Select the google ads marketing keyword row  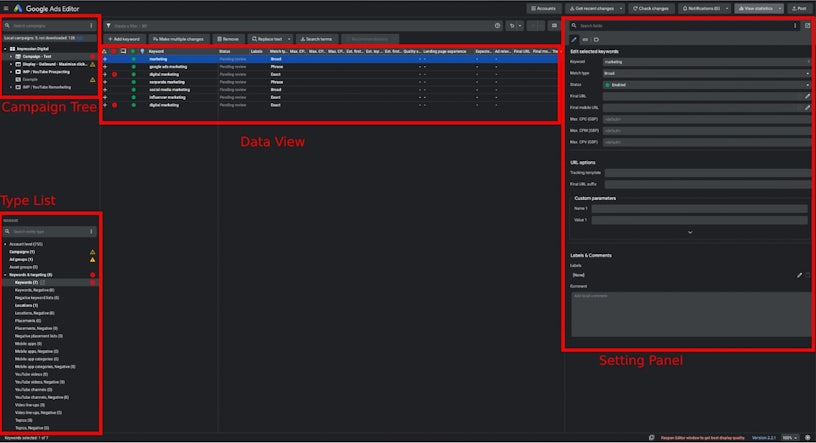170,66
